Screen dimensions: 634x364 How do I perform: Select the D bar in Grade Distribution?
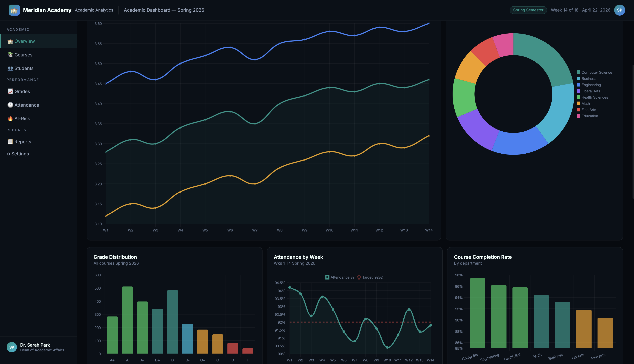coord(233,348)
